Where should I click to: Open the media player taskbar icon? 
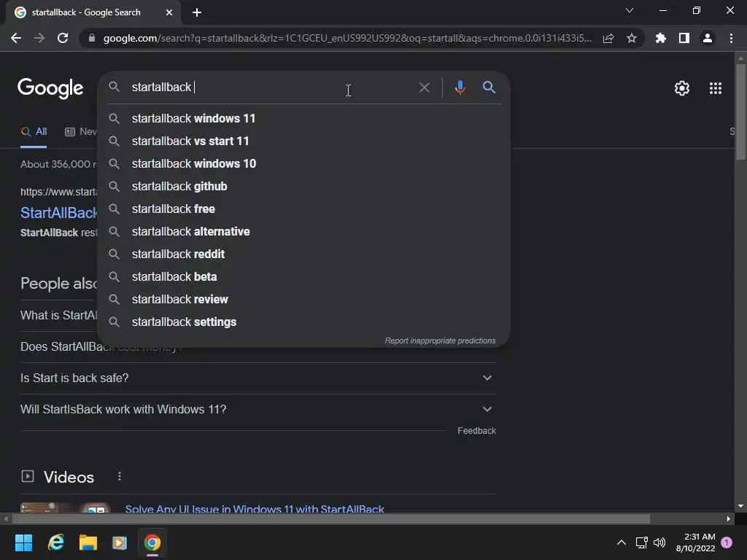point(120,542)
